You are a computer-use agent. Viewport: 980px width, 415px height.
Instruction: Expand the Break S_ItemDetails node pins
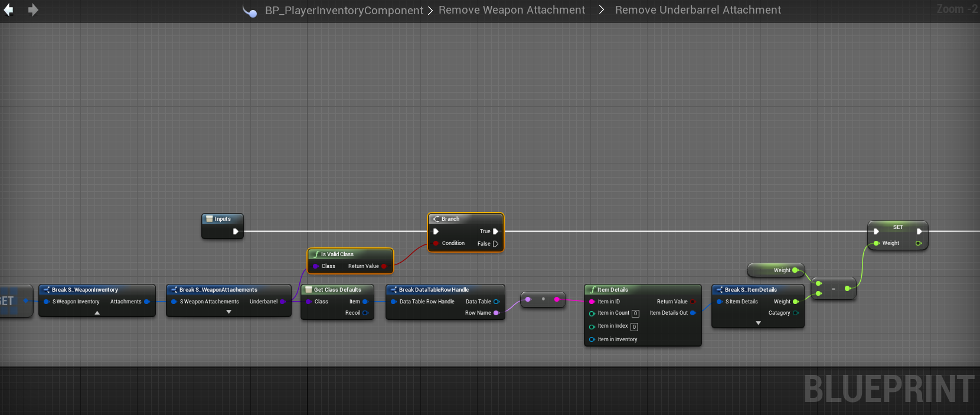[x=758, y=323]
